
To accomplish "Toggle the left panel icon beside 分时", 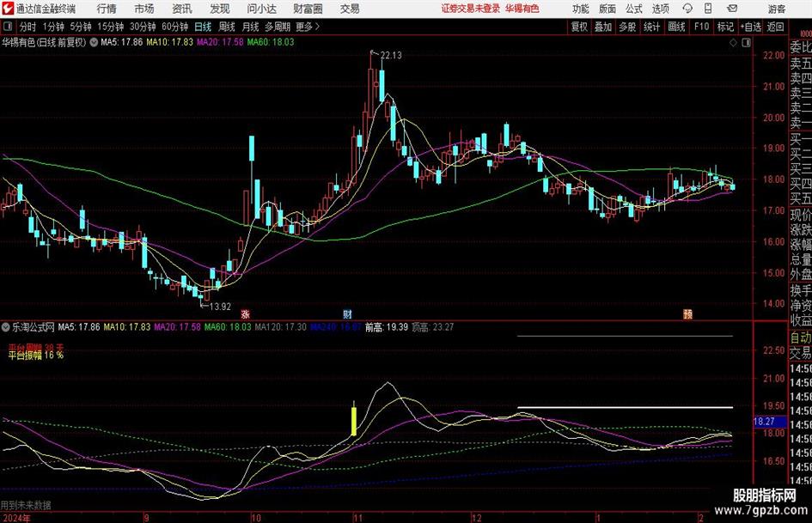I will coord(7,27).
